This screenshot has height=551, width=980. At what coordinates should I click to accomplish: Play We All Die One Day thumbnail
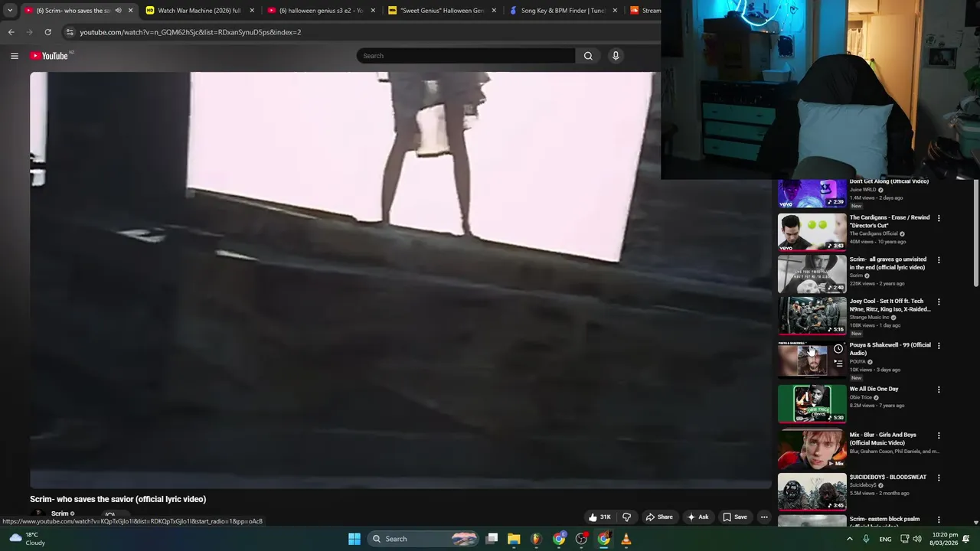click(x=812, y=403)
